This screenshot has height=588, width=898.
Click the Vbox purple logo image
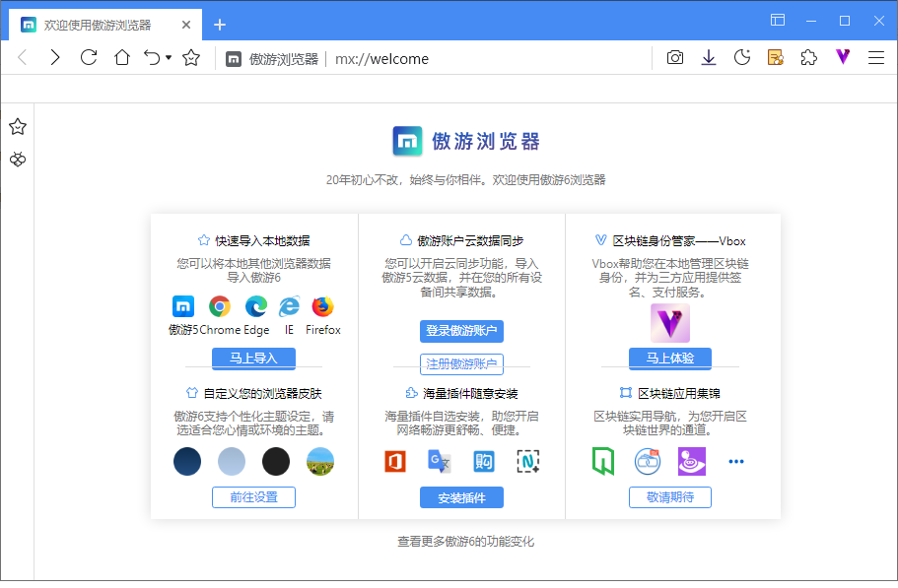tap(670, 323)
